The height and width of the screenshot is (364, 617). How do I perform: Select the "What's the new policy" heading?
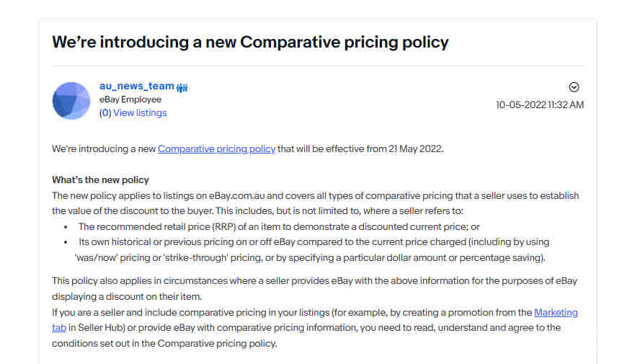point(100,180)
